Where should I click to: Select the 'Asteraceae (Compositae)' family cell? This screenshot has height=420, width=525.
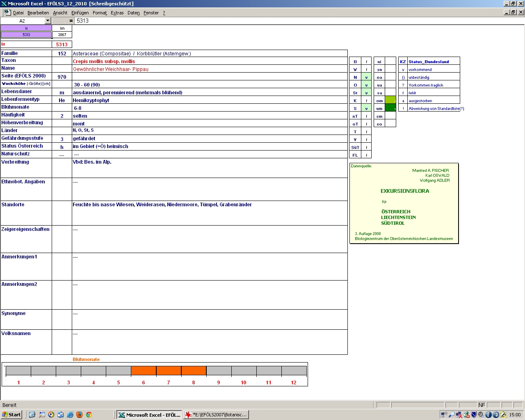click(210, 53)
